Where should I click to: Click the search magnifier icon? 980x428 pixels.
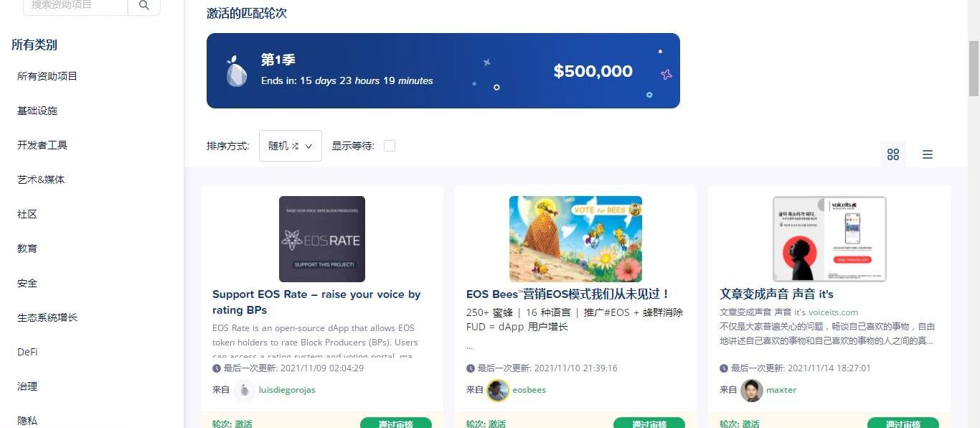(x=144, y=6)
